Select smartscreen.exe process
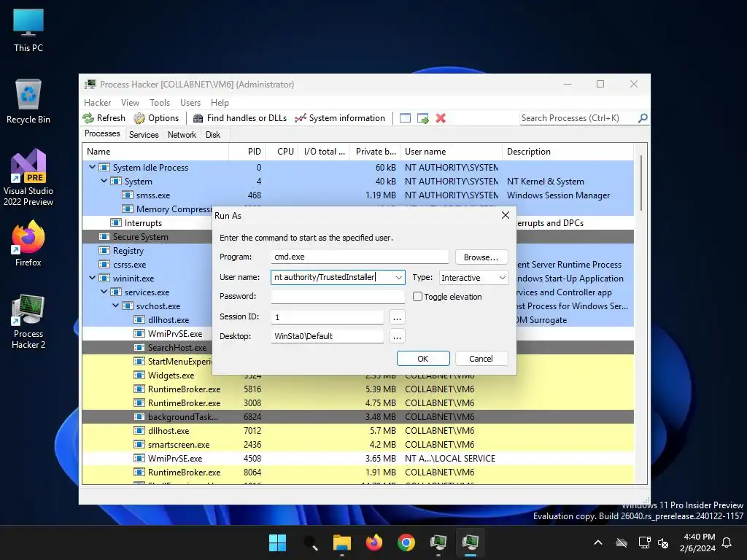 coord(357,445)
